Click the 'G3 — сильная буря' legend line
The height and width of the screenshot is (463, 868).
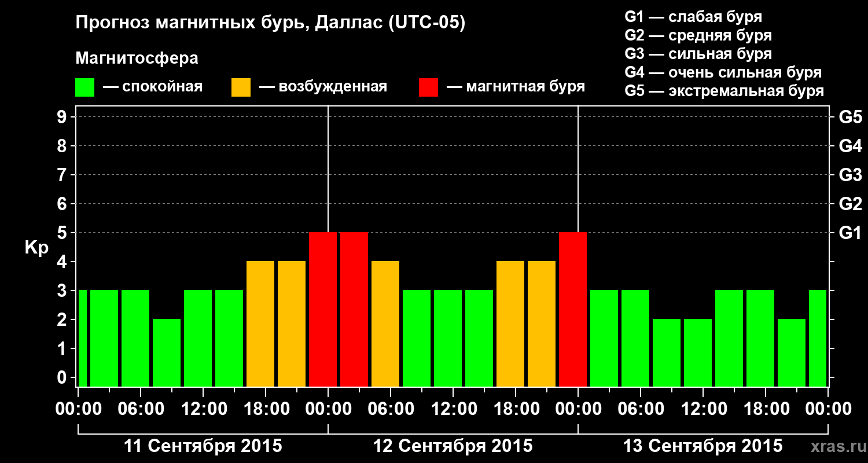point(698,54)
